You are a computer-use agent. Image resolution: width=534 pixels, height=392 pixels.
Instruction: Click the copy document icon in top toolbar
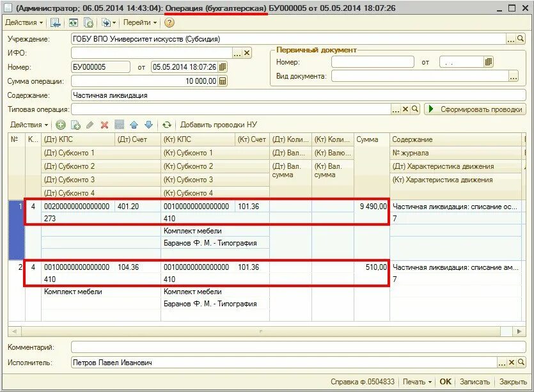pos(88,23)
